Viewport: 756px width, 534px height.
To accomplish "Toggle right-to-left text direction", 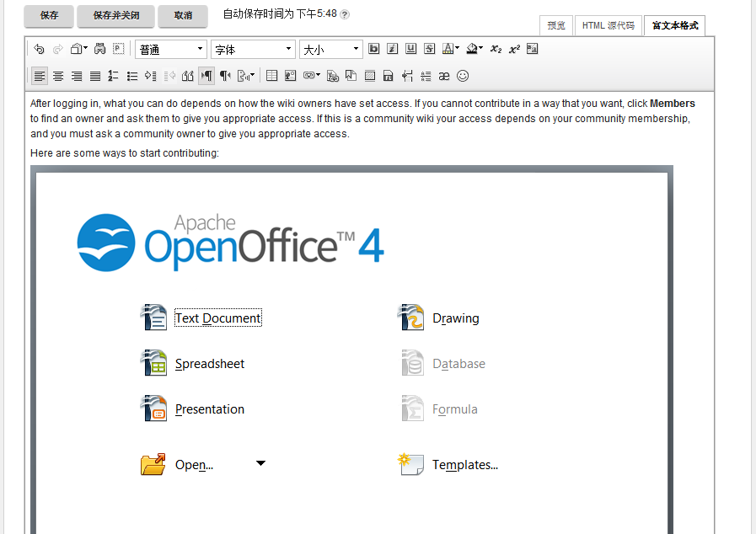I will pos(225,76).
